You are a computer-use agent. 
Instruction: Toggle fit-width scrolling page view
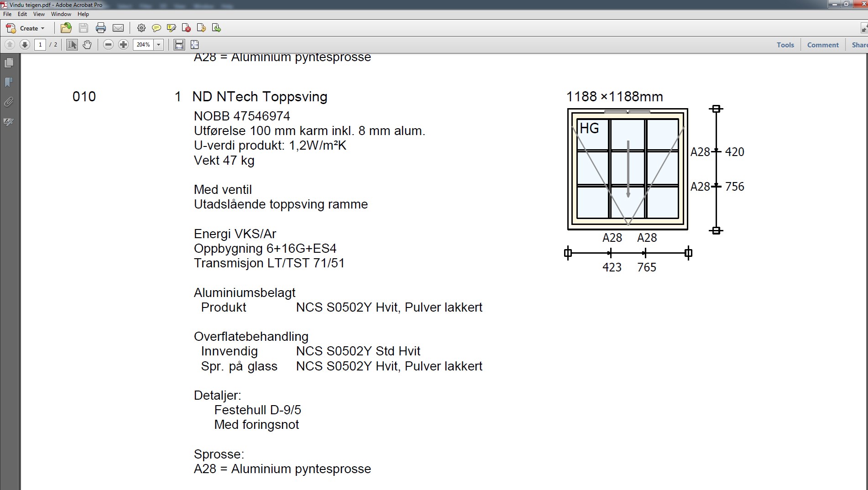(179, 45)
